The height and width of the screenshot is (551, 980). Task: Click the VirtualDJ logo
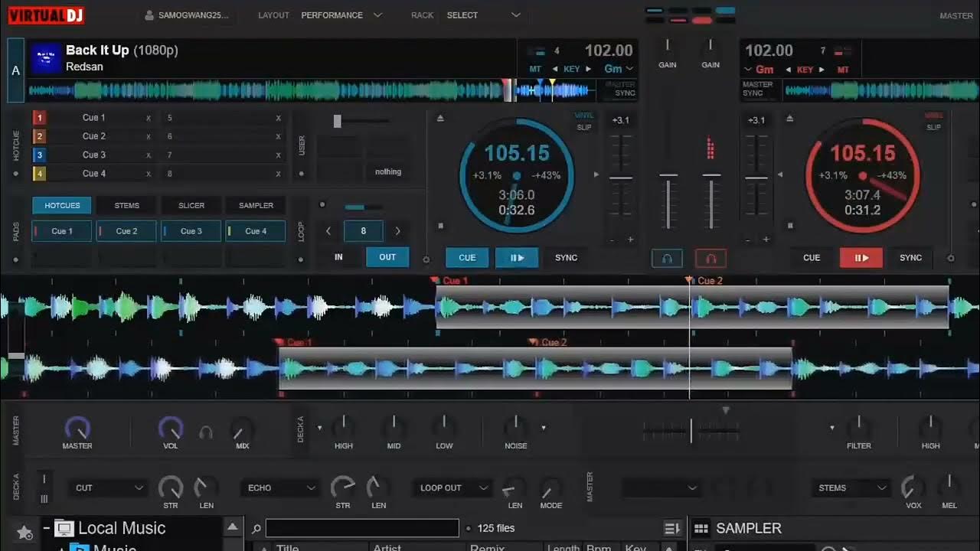46,15
